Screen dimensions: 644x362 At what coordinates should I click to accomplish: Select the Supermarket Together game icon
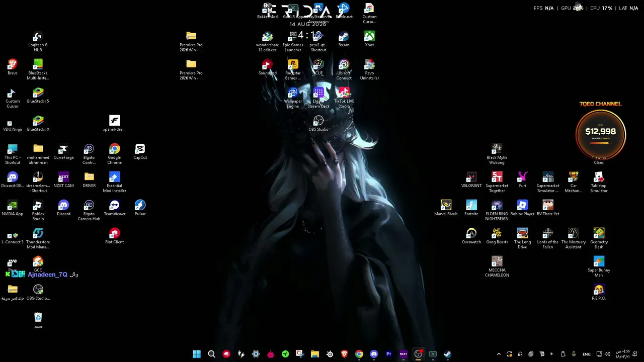(x=497, y=183)
